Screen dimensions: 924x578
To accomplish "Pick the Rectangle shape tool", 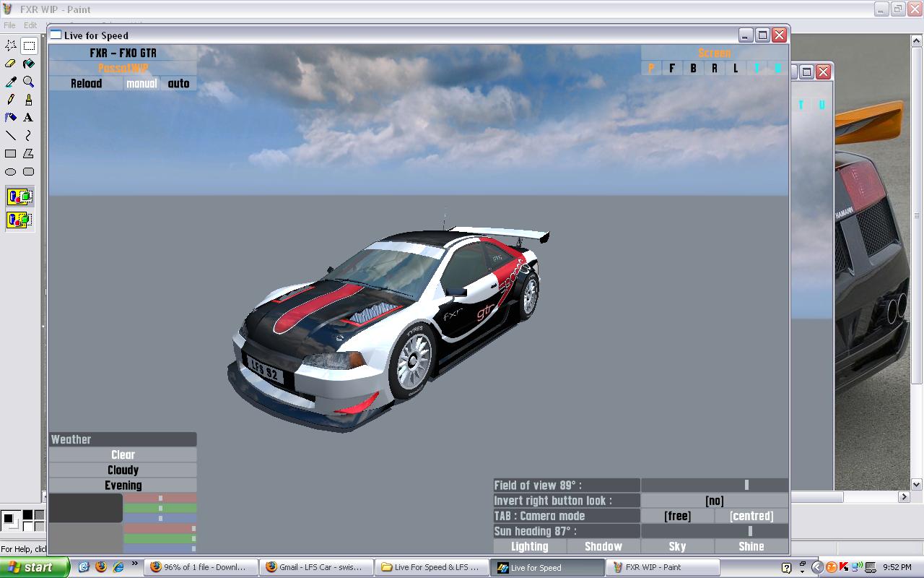I will [x=11, y=154].
